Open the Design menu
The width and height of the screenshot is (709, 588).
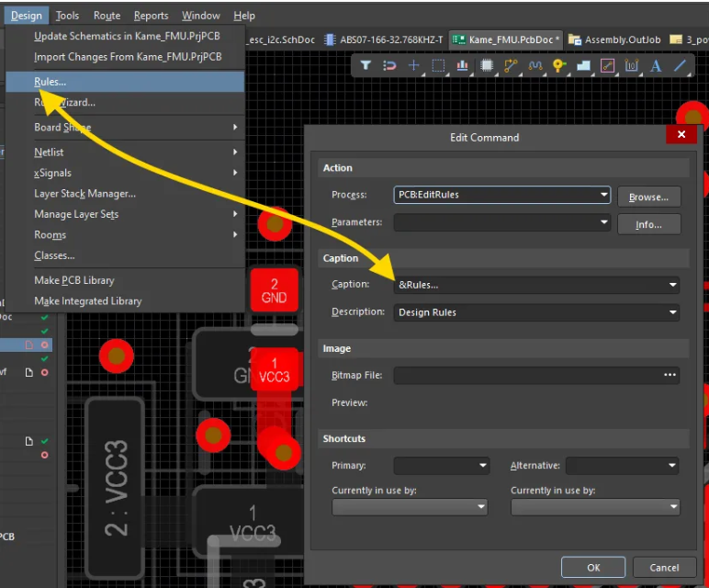27,16
